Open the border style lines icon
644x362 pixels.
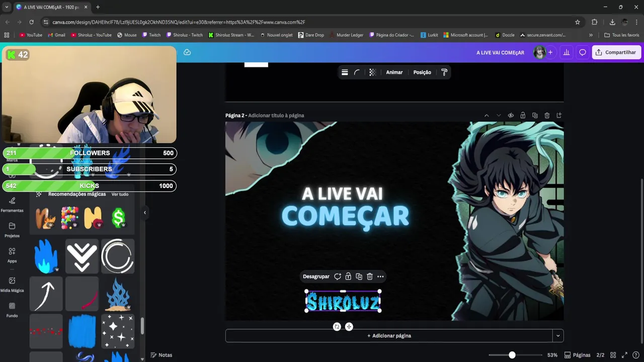pos(345,72)
